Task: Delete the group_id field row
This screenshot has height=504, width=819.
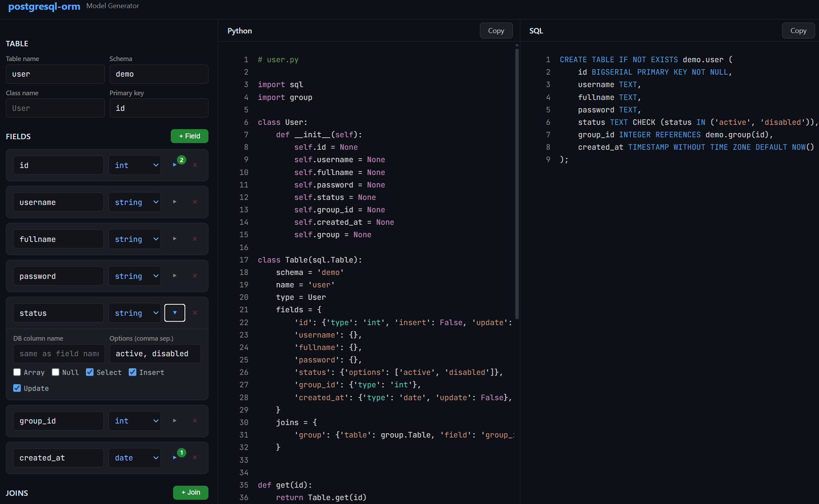Action: click(195, 420)
